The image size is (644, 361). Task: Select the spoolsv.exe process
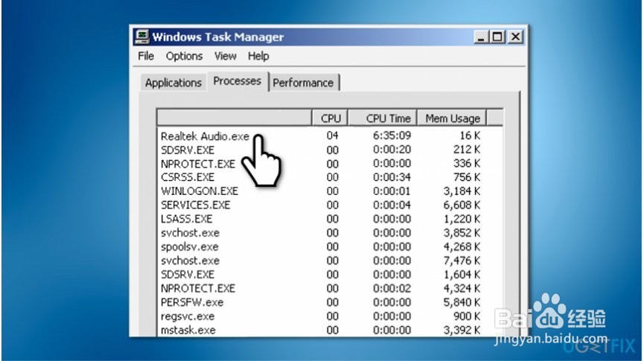[x=190, y=246]
